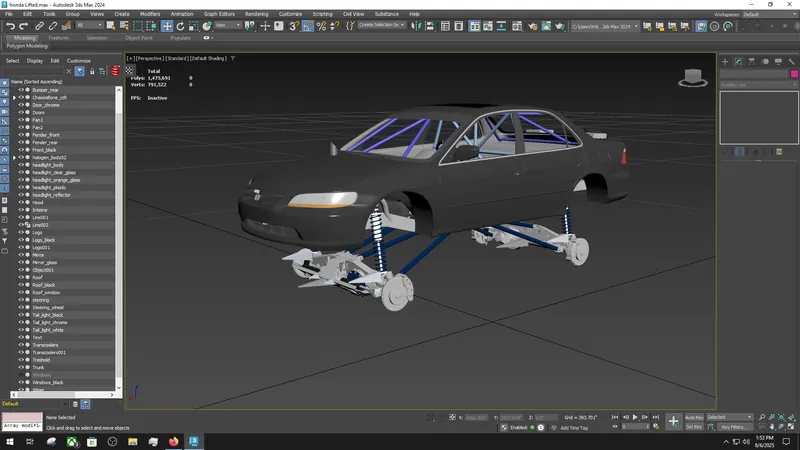Click the Set Key button
The height and width of the screenshot is (450, 800).
[694, 427]
